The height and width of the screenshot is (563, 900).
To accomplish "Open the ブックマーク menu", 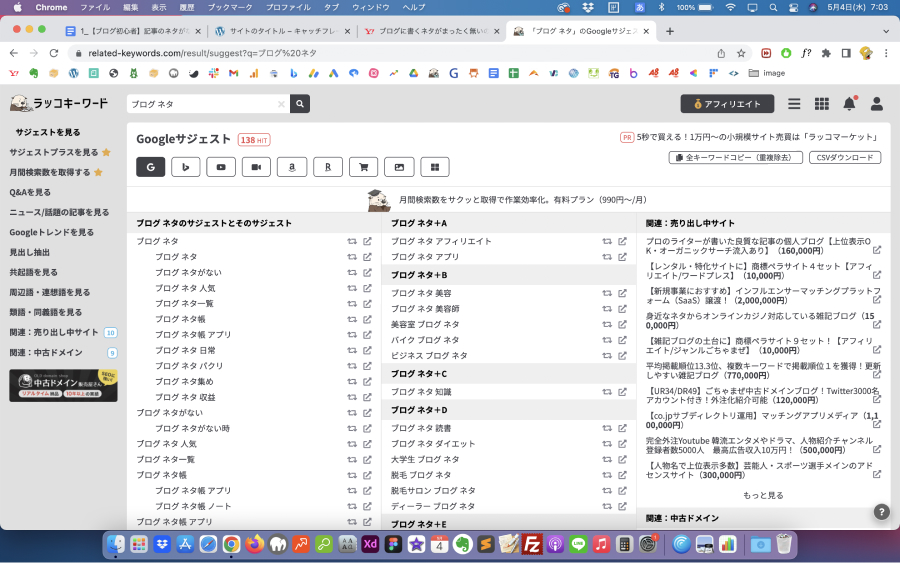I will coord(230,7).
